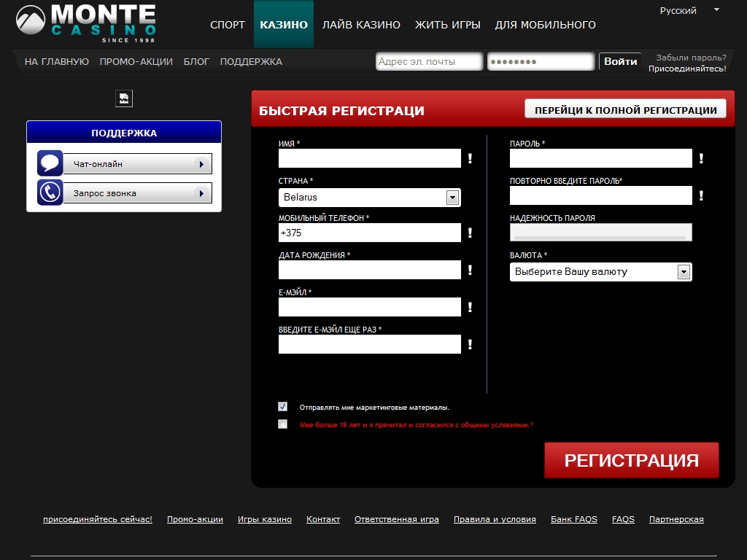Click into the Е-мэйл input field
This screenshot has height=560, width=747.
369,307
